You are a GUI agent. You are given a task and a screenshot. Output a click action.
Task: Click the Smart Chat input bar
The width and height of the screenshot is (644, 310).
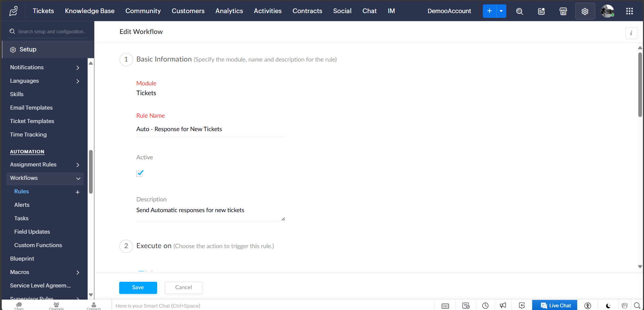273,306
